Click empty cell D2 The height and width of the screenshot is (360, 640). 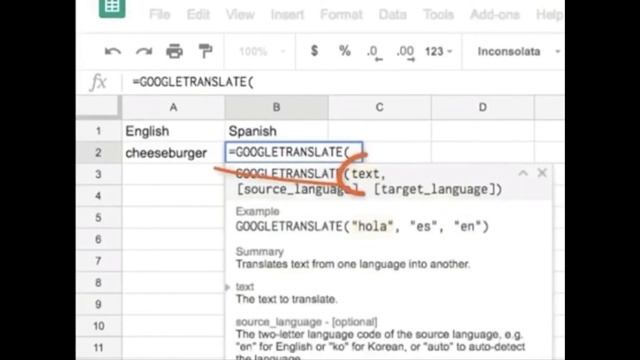pos(482,153)
